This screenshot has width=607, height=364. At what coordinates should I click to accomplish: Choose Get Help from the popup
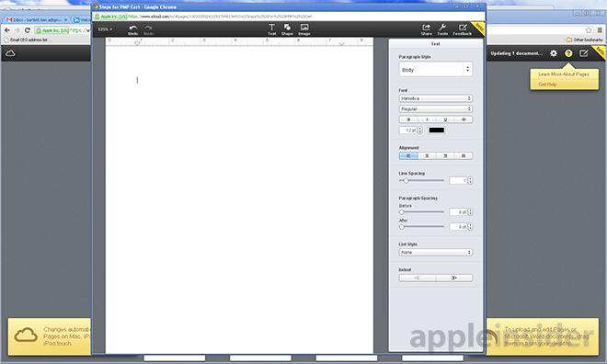pyautogui.click(x=547, y=85)
